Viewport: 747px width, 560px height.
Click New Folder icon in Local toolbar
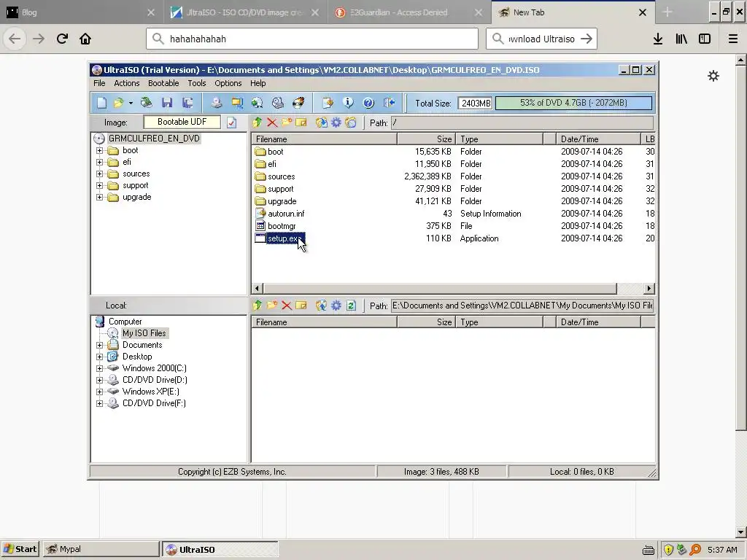point(272,306)
